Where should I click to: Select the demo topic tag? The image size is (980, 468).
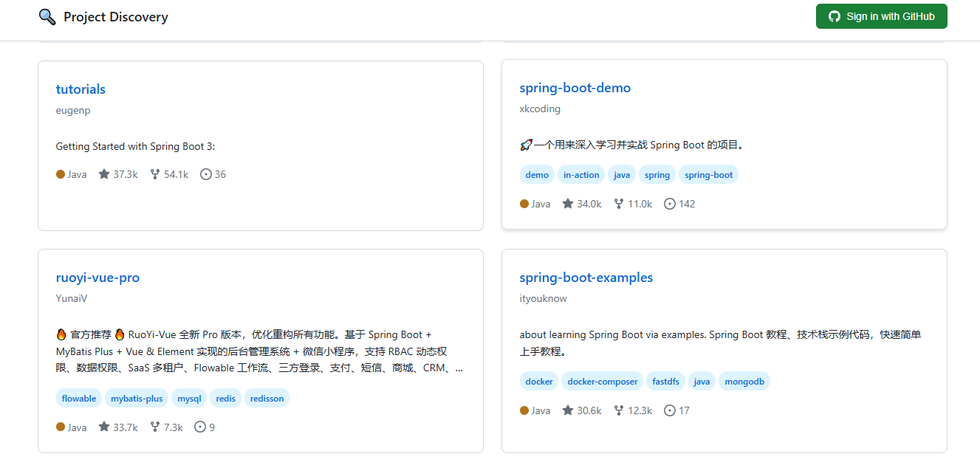537,175
